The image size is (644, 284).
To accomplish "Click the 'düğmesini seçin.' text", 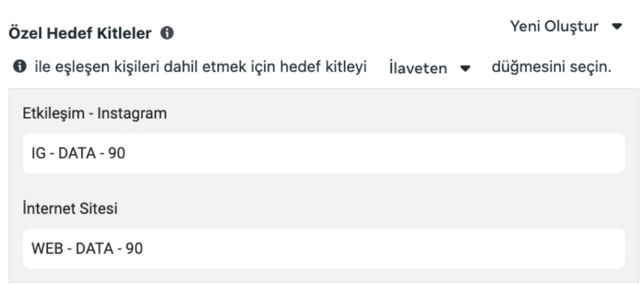I will pos(552,67).
